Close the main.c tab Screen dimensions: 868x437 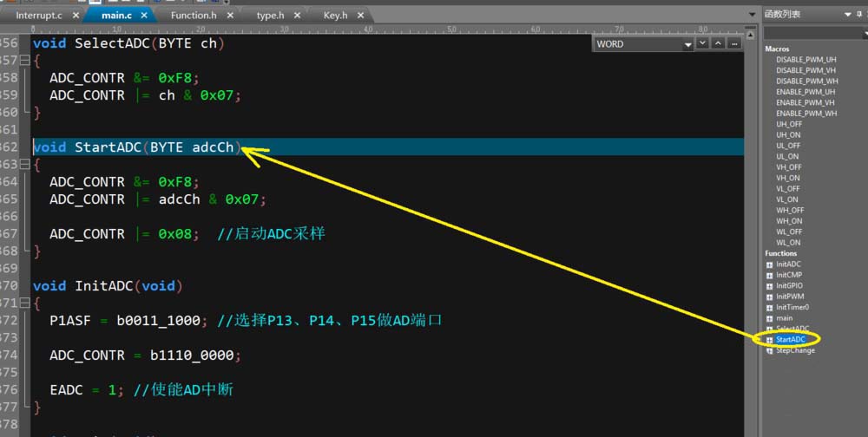pyautogui.click(x=144, y=16)
